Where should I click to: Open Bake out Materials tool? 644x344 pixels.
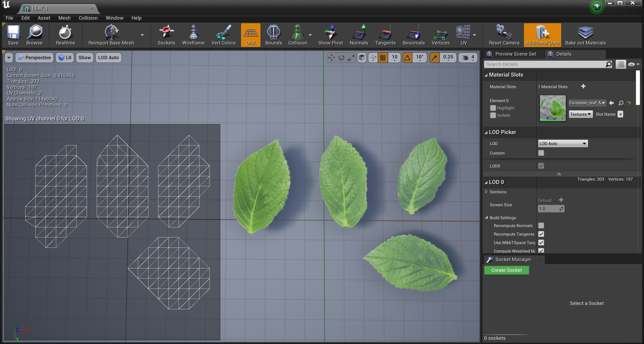(585, 35)
